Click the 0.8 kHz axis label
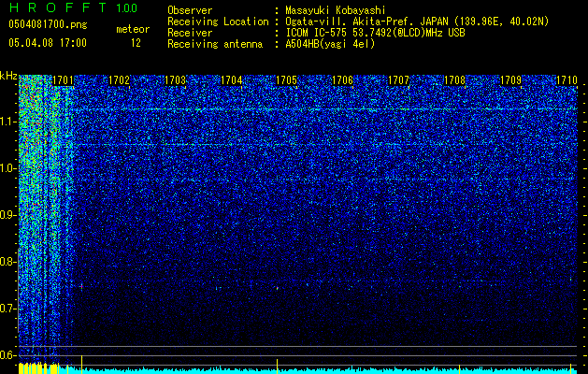This screenshot has height=374, width=588. [x=7, y=262]
